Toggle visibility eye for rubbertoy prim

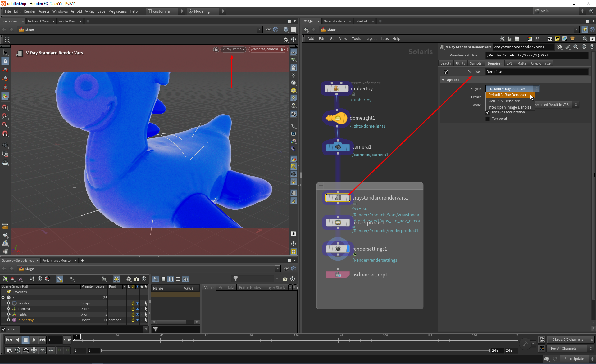click(137, 320)
